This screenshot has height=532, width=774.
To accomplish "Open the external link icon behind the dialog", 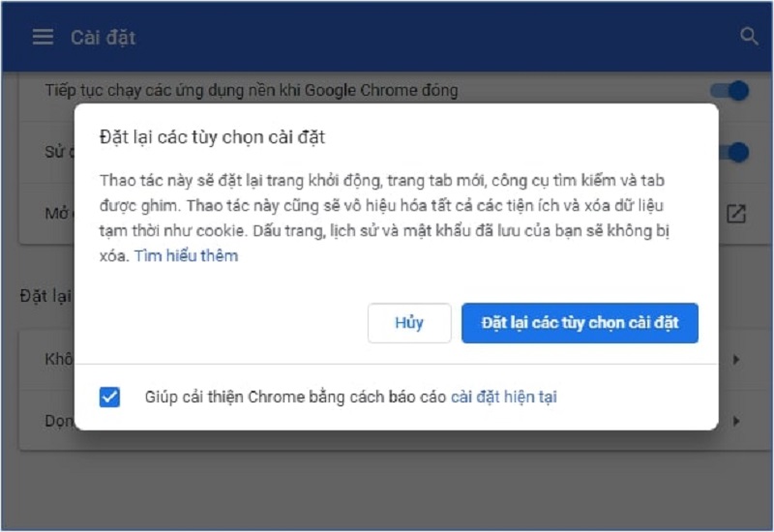I will tap(735, 214).
